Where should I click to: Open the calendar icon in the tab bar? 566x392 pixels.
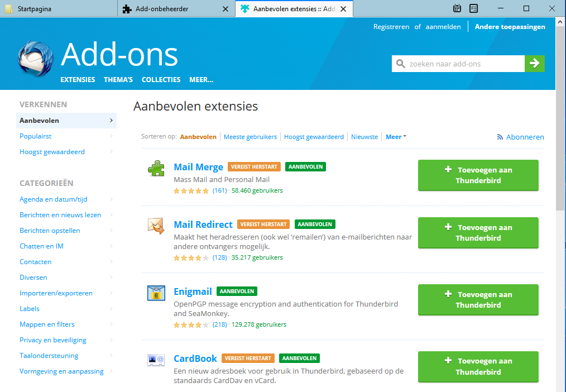457,8
